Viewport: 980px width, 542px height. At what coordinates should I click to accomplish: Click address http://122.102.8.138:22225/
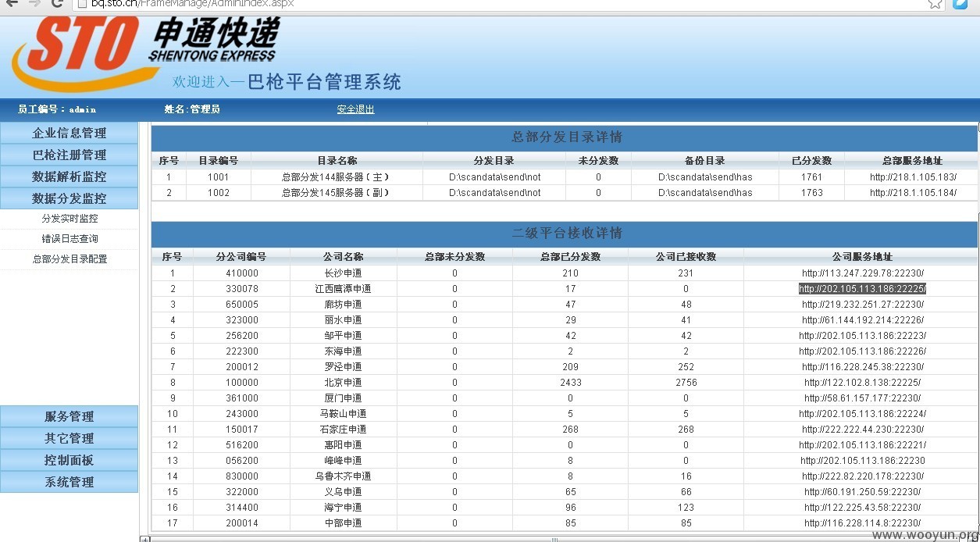pos(862,383)
